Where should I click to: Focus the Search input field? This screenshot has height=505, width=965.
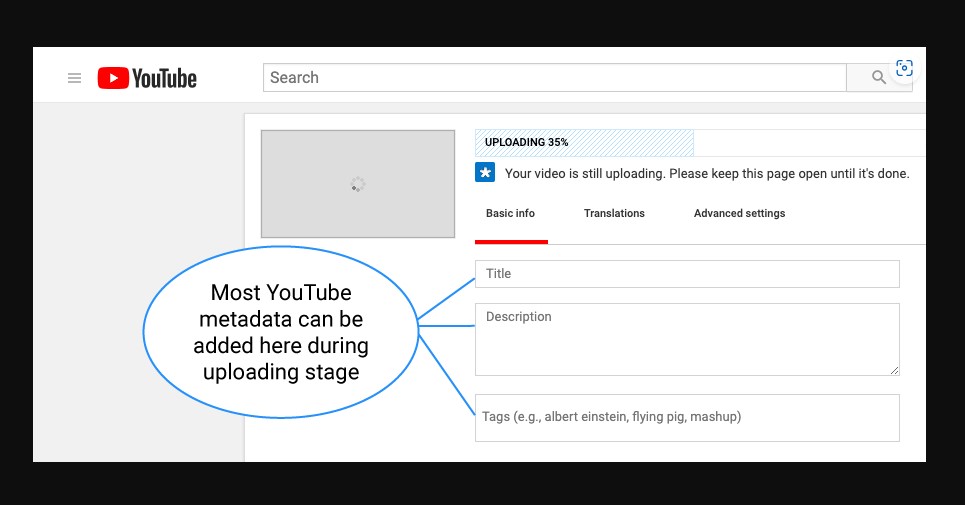point(555,78)
